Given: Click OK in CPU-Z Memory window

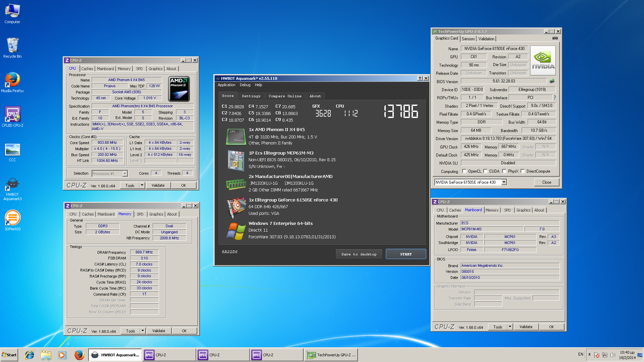Looking at the screenshot, I should coord(184,331).
